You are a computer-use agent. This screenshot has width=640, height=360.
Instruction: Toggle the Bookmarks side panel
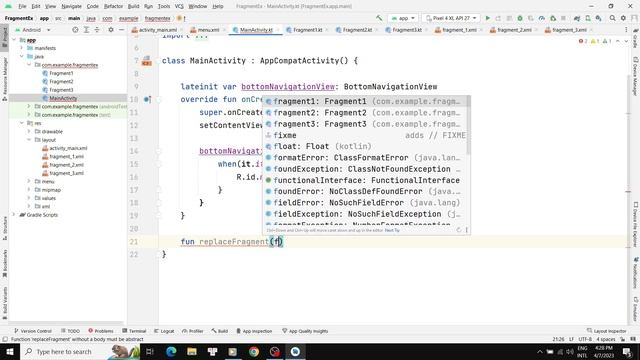(x=4, y=264)
